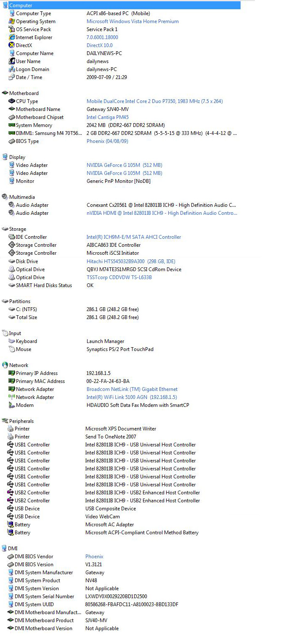Viewport: 286px width, 644px height.
Task: Select the 'Send To OneNote 2007' value
Action: (111, 437)
